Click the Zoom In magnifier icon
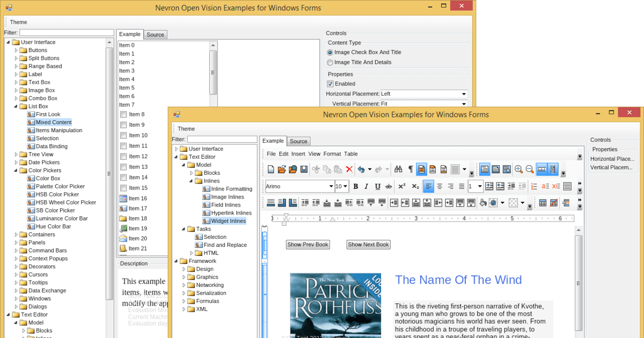The image size is (644, 338). 518,169
